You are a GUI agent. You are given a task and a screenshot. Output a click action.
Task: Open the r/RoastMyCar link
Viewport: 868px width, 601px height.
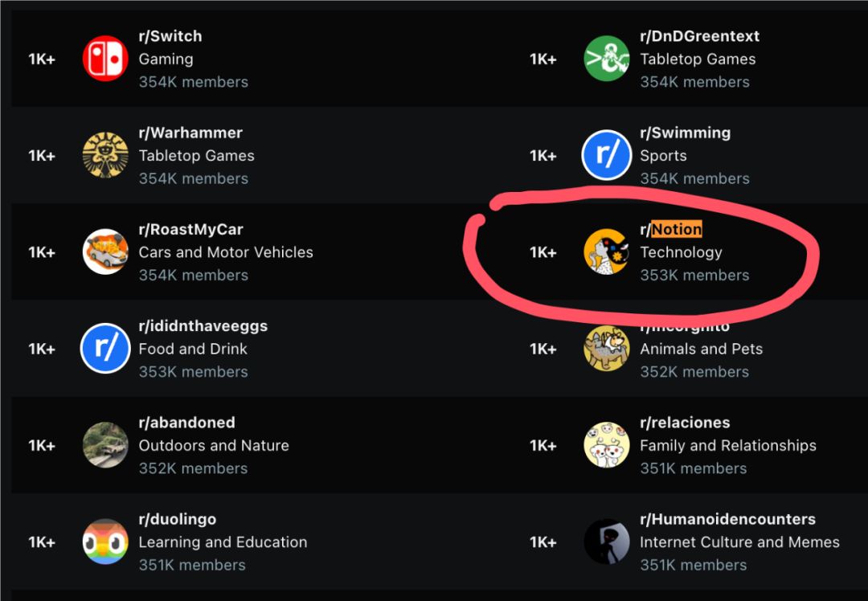[190, 230]
